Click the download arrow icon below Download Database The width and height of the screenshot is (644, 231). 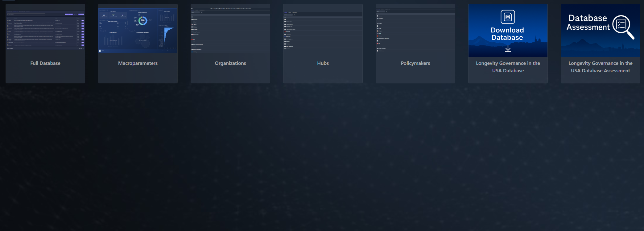tap(508, 48)
